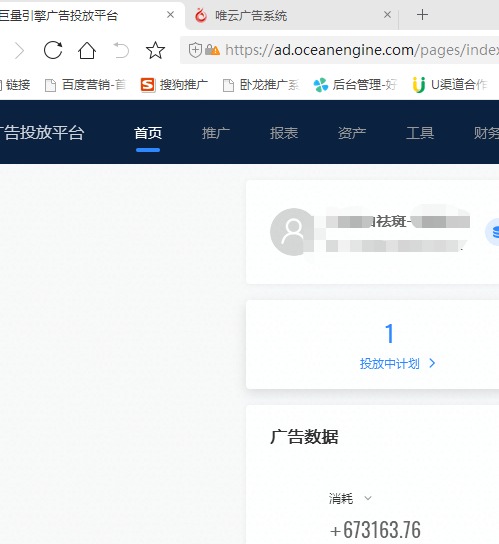Click the U渠道 bookmark logo icon
Viewport: 499px width, 544px height.
click(419, 85)
